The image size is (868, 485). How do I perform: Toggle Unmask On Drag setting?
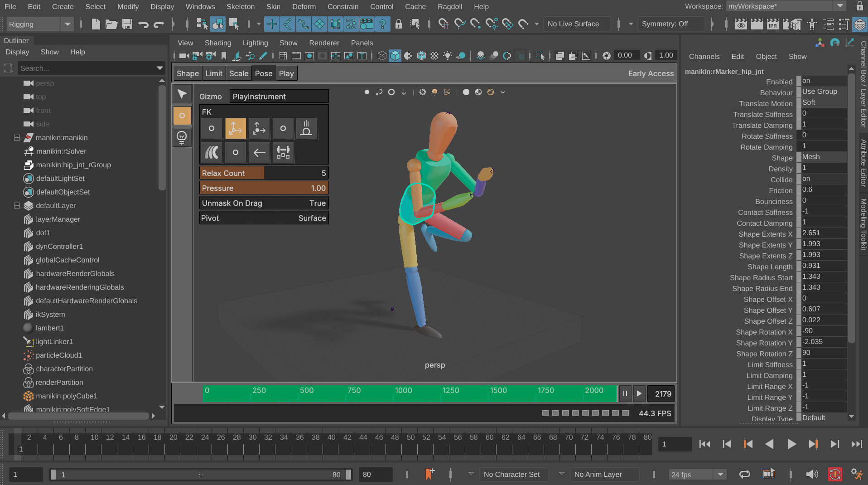click(x=264, y=203)
